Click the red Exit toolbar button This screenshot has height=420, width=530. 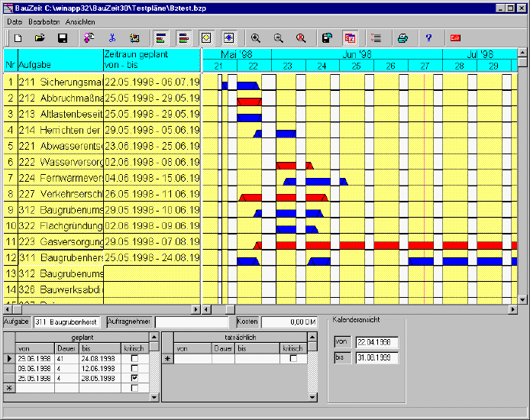coord(455,37)
